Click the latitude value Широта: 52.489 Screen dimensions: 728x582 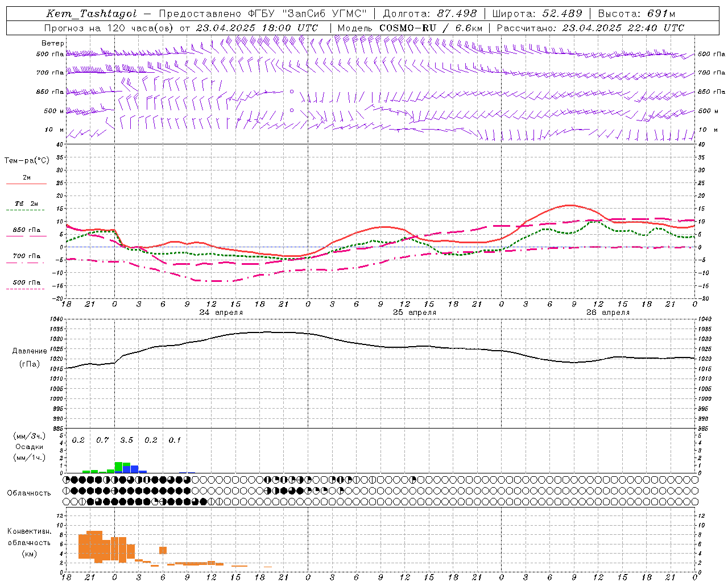point(537,14)
